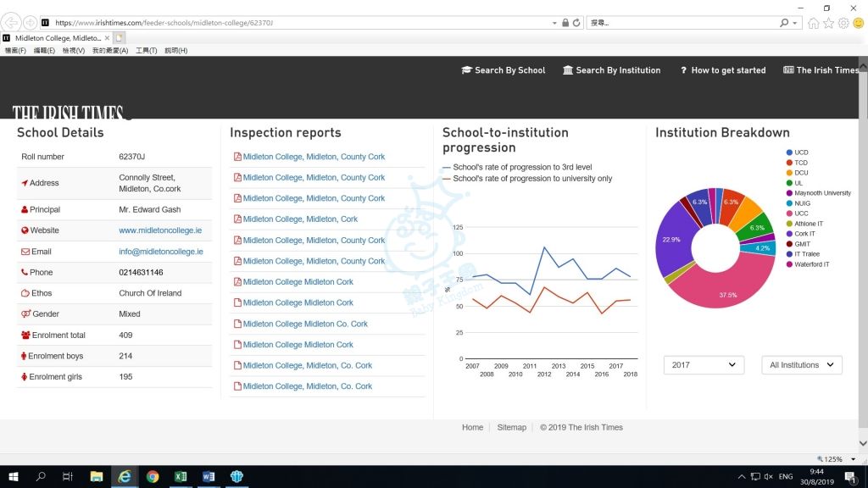Click Search By Institution nav link
Screen dimensions: 868x488
[612, 70]
